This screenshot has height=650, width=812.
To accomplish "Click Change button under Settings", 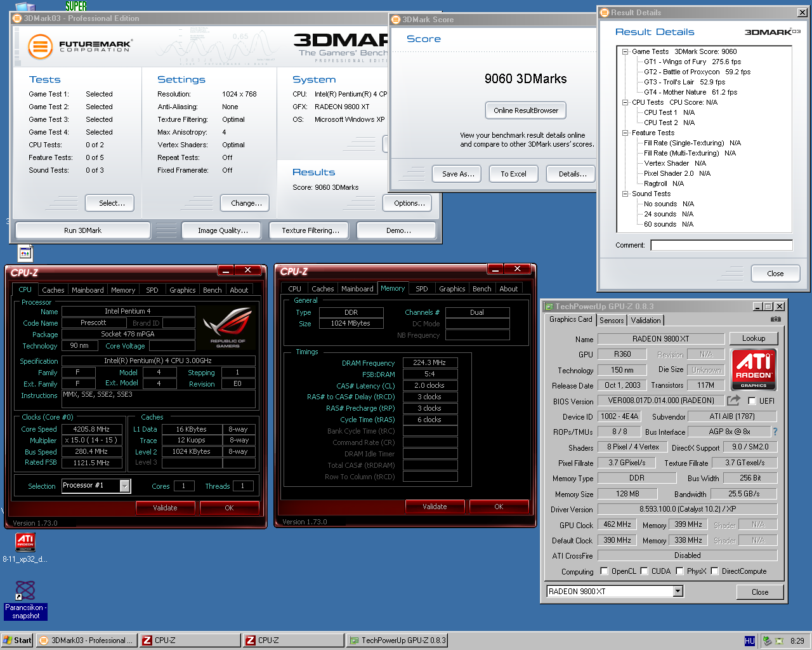I will point(246,203).
